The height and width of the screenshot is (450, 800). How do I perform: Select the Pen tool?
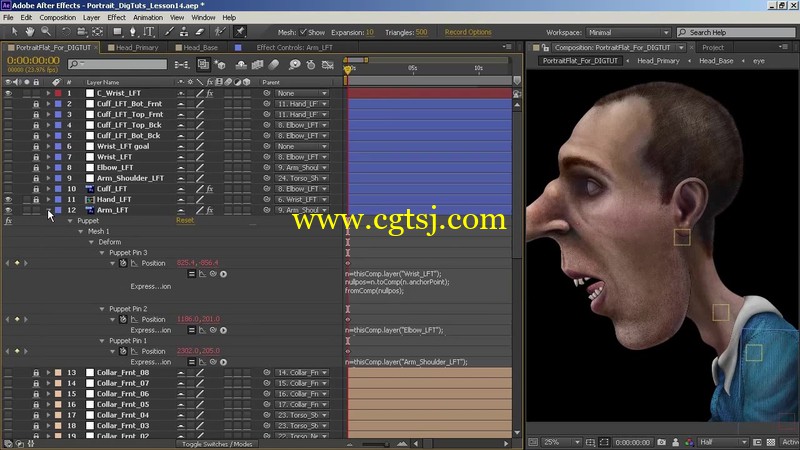[x=133, y=32]
